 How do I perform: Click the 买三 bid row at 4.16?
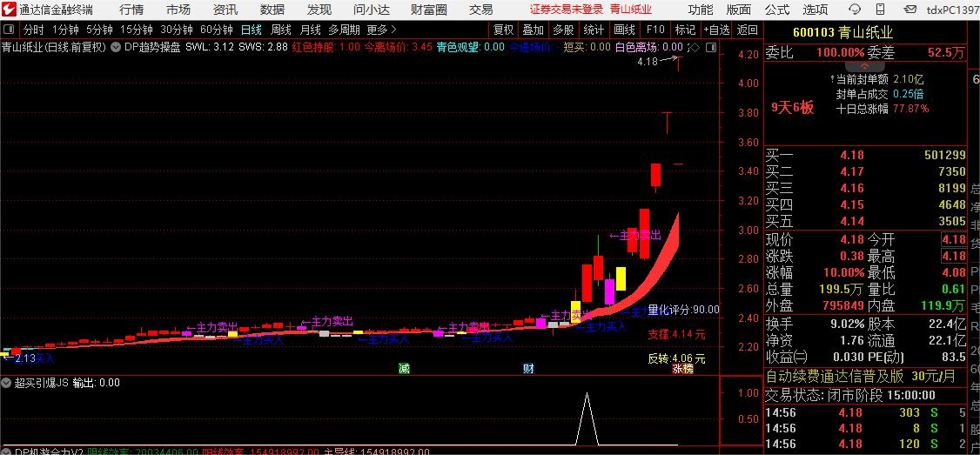[x=866, y=188]
